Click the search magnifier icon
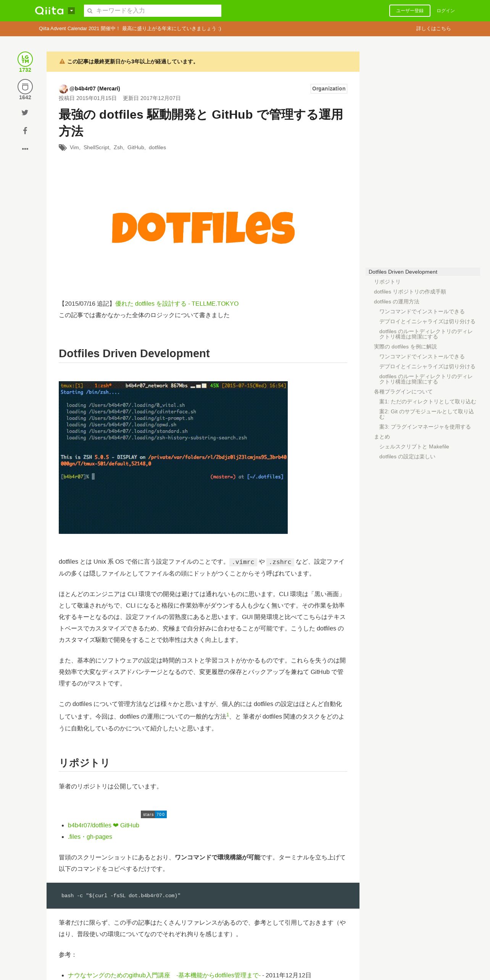 (x=90, y=11)
